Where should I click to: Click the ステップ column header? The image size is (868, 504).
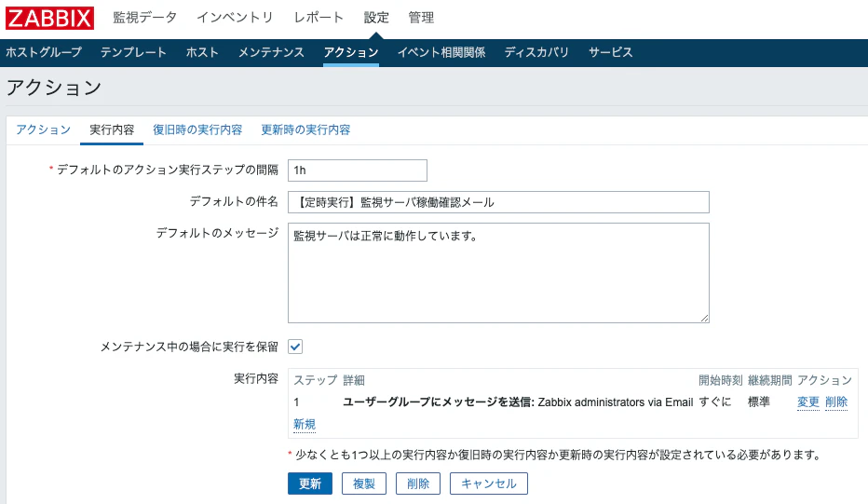click(x=315, y=380)
